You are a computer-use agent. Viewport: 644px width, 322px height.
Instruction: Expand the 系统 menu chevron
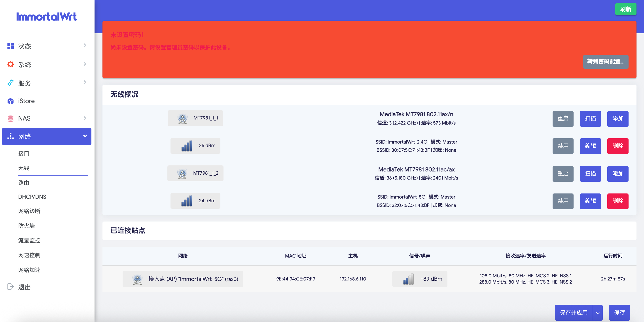click(85, 64)
